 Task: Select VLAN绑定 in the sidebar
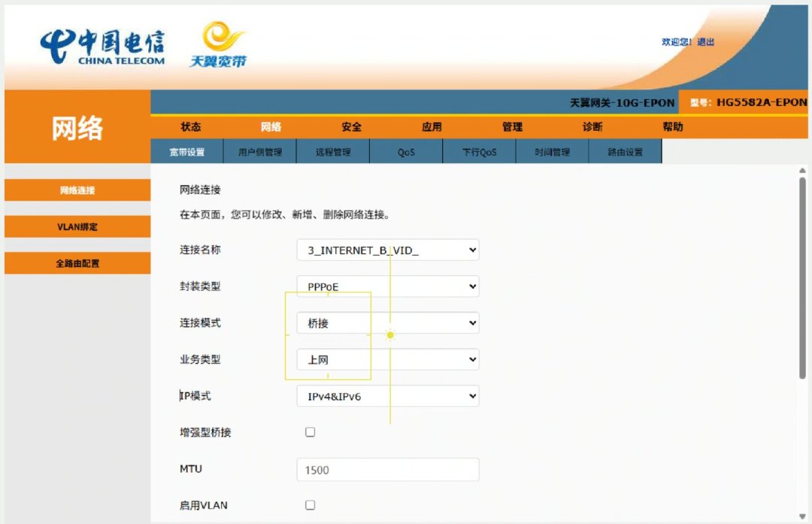(x=77, y=227)
